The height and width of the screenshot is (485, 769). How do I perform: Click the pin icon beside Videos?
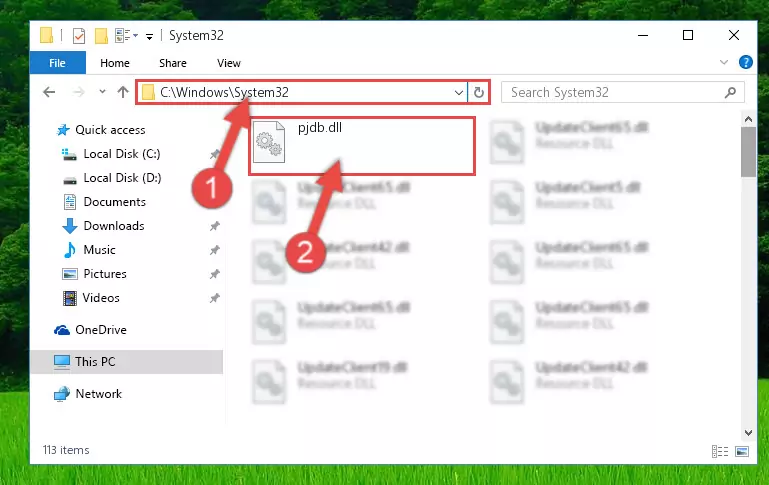214,298
